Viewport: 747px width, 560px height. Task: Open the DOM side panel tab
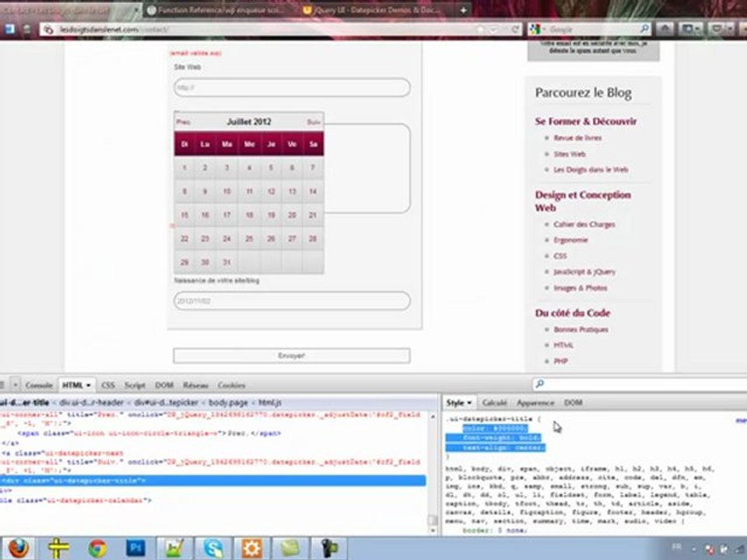[x=573, y=403]
